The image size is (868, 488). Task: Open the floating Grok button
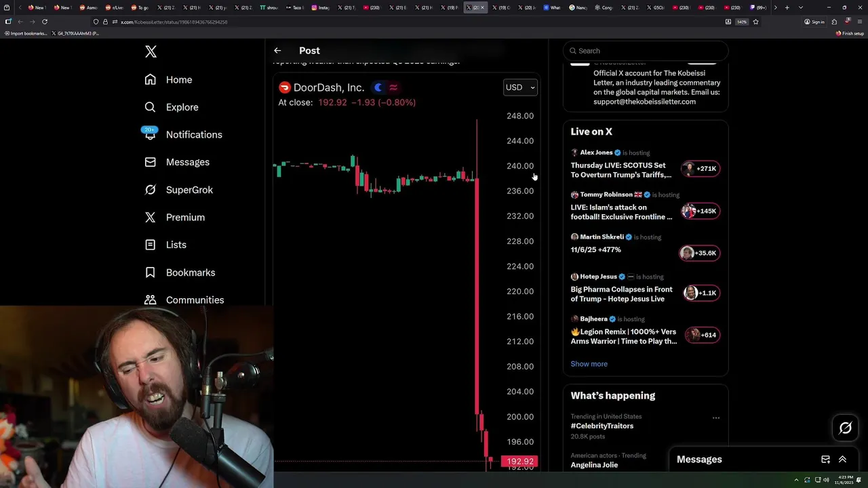tap(846, 428)
